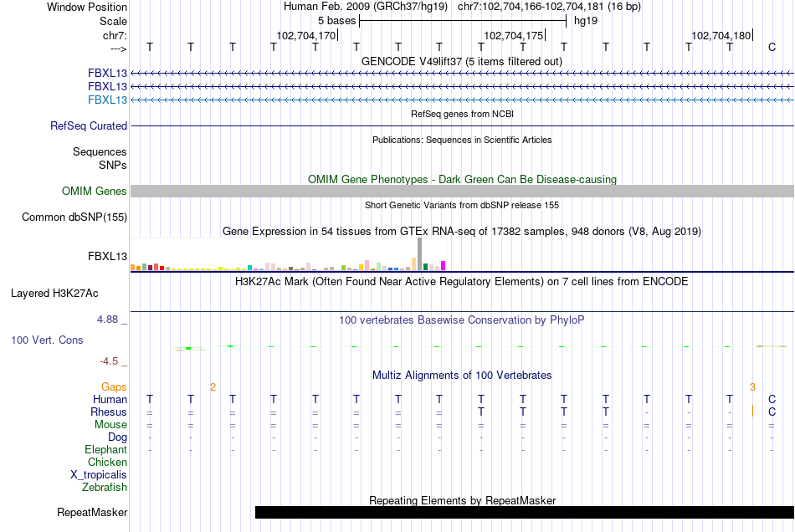The image size is (795, 532).
Task: Click the ---> sequence direction arrow
Action: [118, 49]
